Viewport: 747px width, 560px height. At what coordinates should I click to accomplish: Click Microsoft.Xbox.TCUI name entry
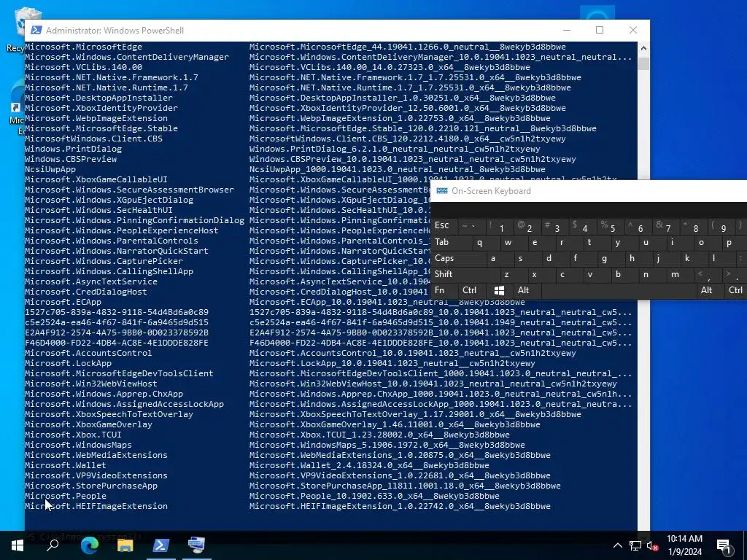pyautogui.click(x=73, y=435)
